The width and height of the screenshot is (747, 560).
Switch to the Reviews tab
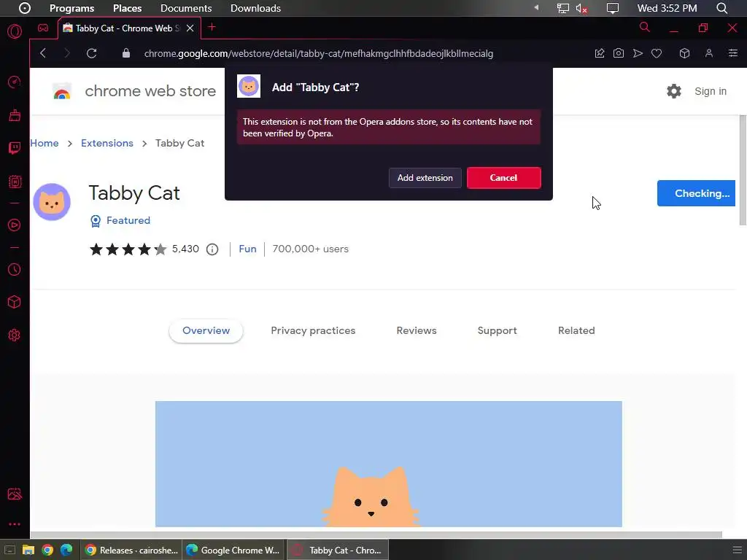click(x=417, y=330)
